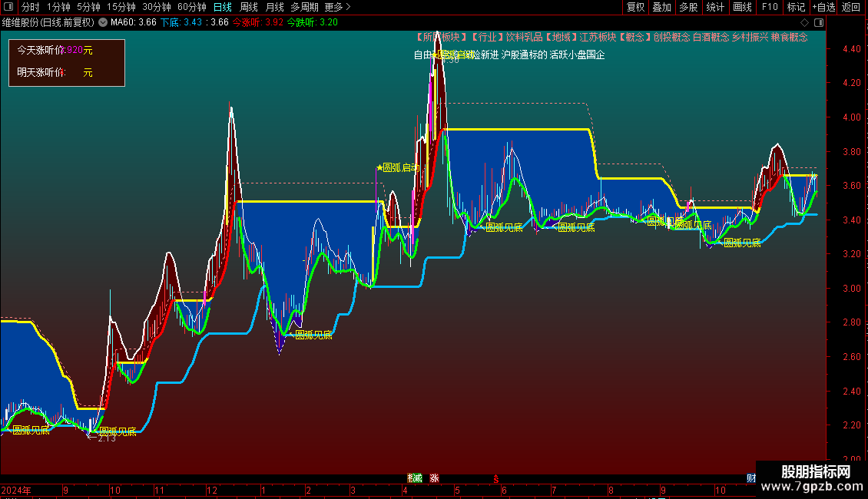Screen dimensions: 868x499
Task: Click the 返回 back button
Action: point(851,7)
